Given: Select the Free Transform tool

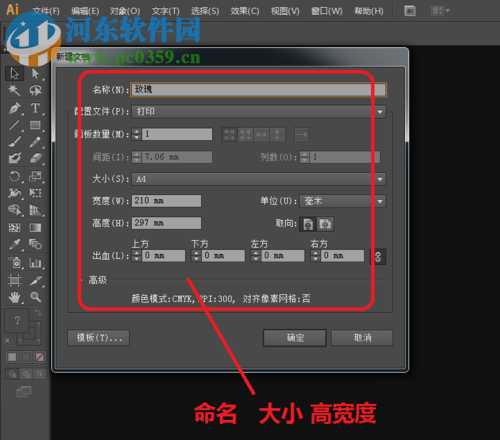Looking at the screenshot, I should pyautogui.click(x=35, y=193).
